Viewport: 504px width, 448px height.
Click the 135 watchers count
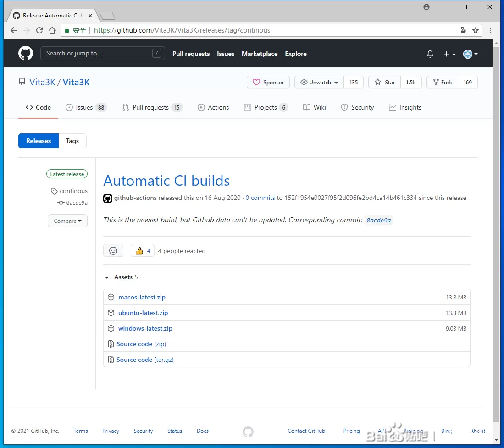coord(354,82)
